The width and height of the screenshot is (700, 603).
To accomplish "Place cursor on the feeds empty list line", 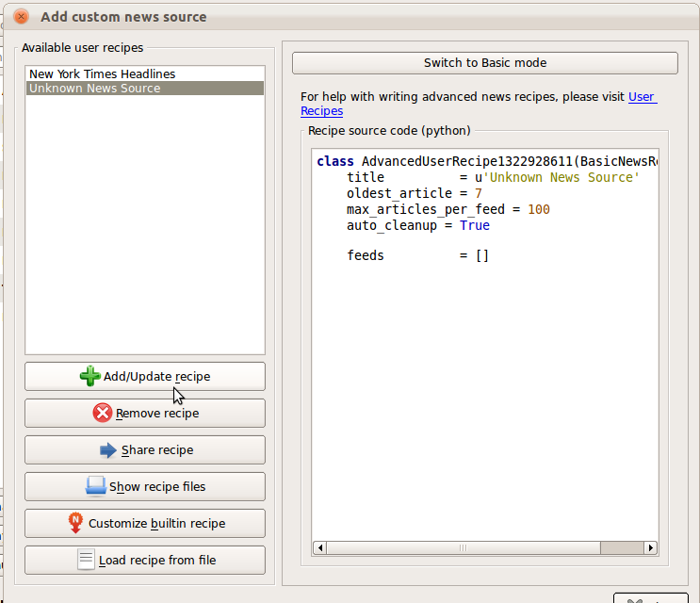I will pyautogui.click(x=417, y=255).
